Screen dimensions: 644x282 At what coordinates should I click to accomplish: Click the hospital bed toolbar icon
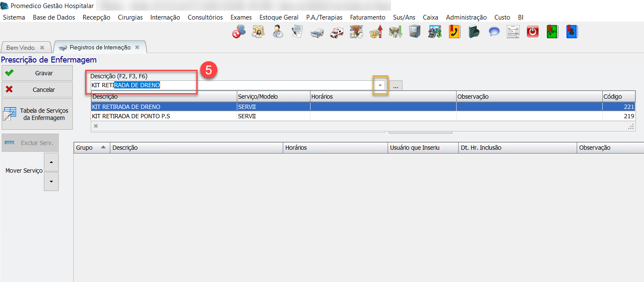(317, 32)
